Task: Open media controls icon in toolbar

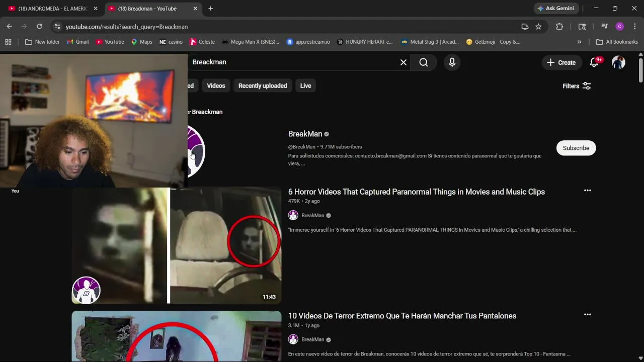Action: (x=605, y=27)
